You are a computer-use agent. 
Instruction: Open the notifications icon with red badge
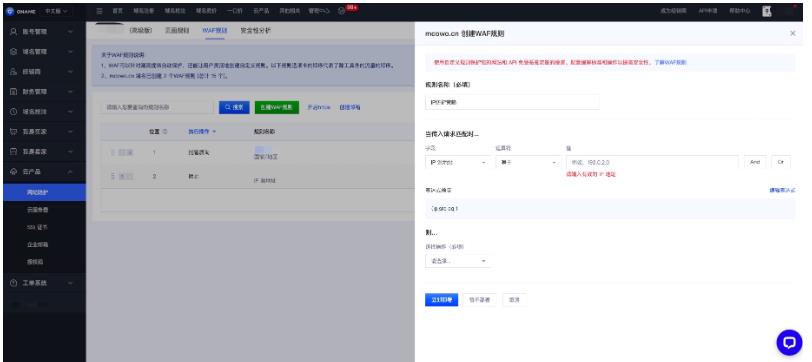point(342,11)
